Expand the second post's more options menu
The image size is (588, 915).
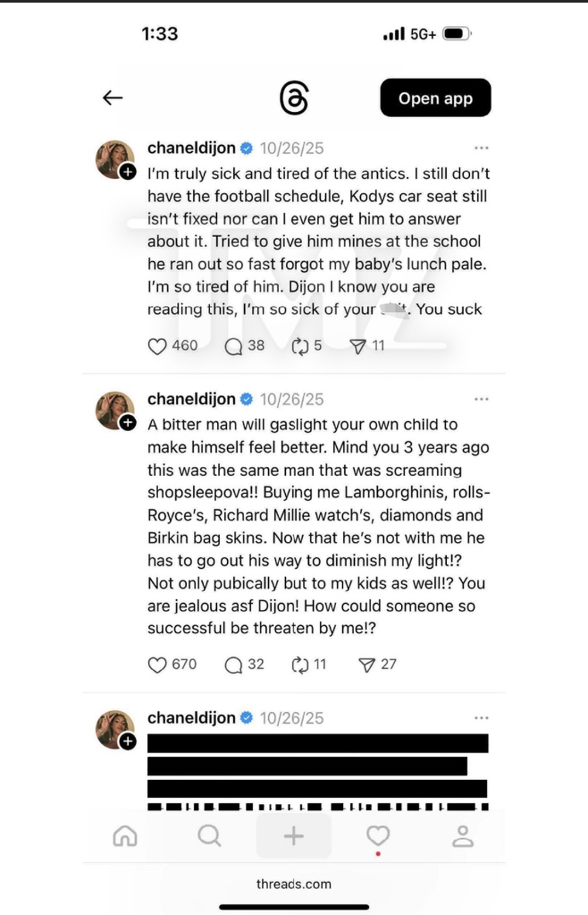click(x=481, y=399)
